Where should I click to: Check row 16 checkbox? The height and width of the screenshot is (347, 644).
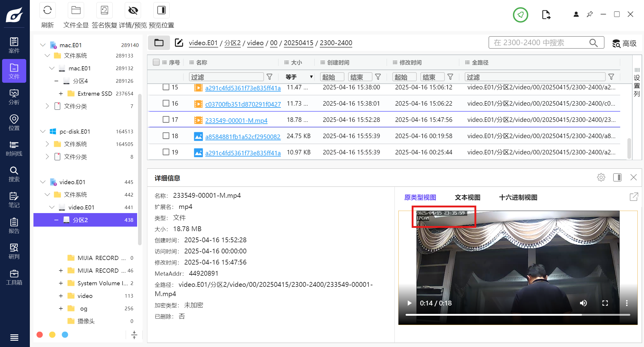[x=166, y=103]
